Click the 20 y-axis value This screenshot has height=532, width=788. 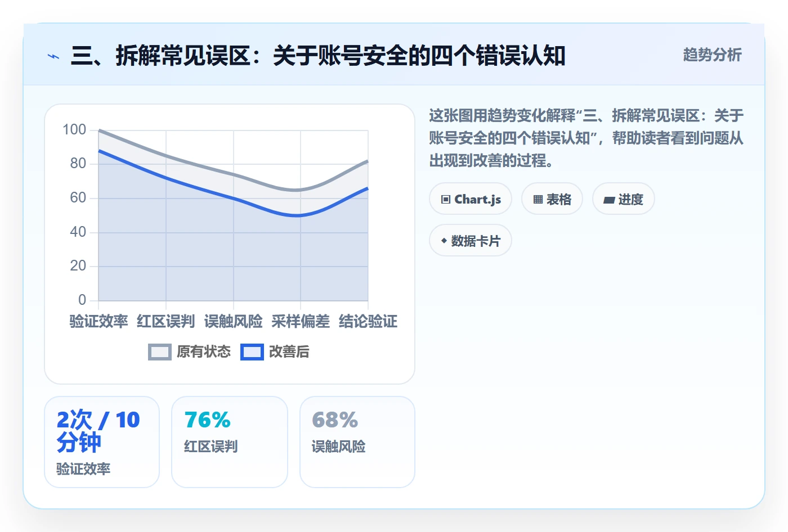(78, 266)
